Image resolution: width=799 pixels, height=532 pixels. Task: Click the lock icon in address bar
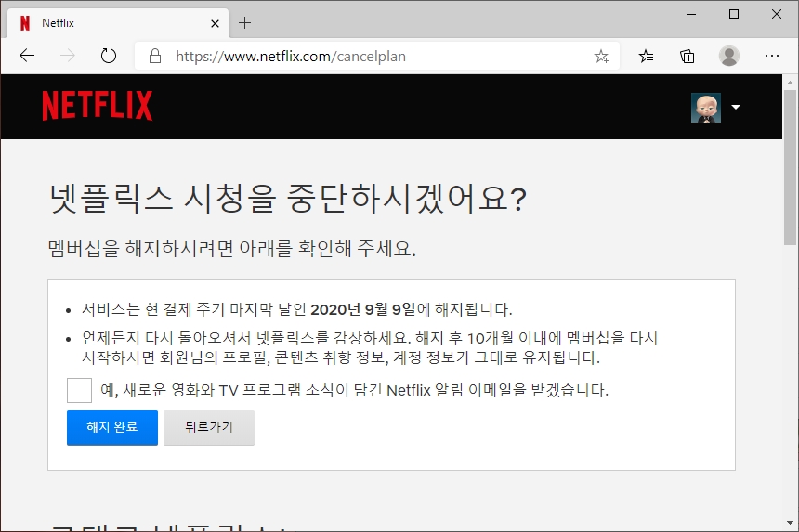[155, 56]
